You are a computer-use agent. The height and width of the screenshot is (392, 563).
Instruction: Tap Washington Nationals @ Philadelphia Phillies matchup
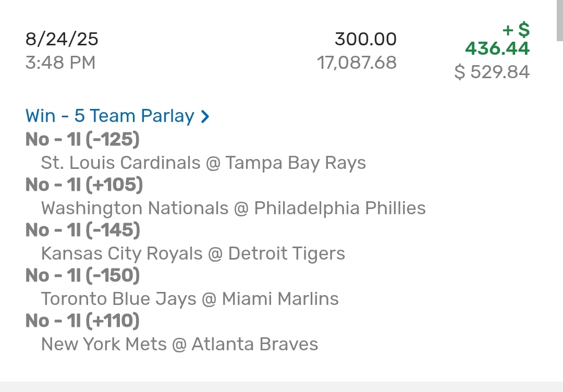[233, 208]
